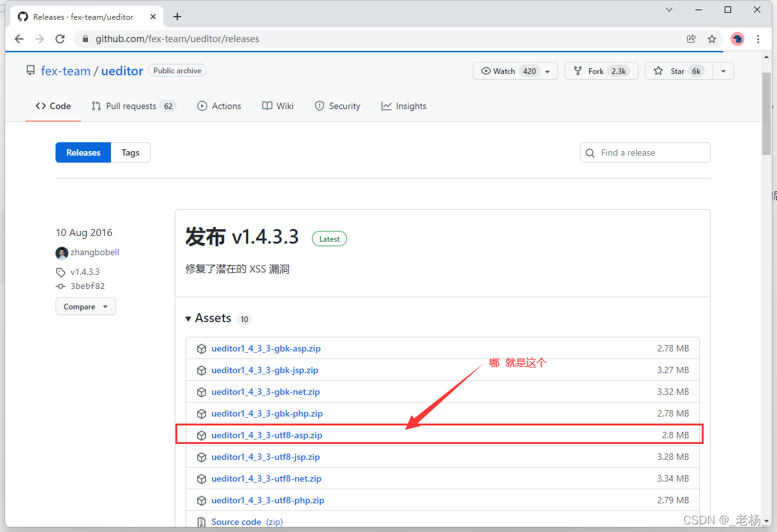Screen dimensions: 777x532
Task: Open the Compare dropdown
Action: tap(85, 307)
